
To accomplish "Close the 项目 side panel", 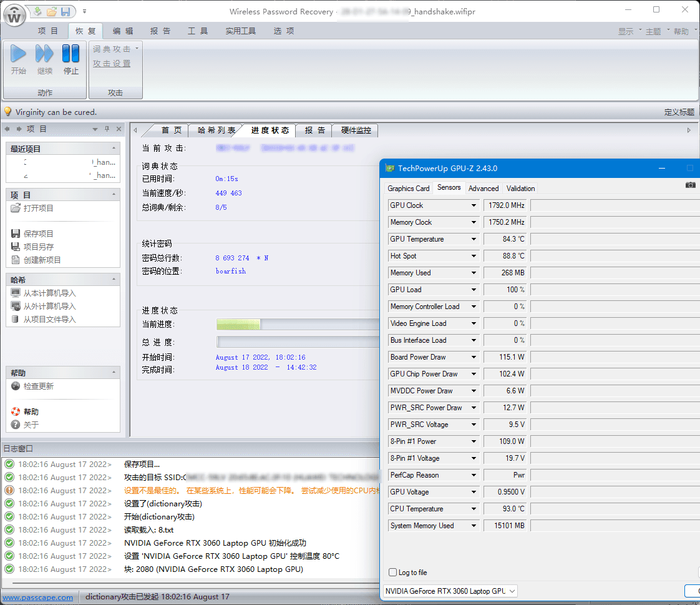I will (x=119, y=129).
